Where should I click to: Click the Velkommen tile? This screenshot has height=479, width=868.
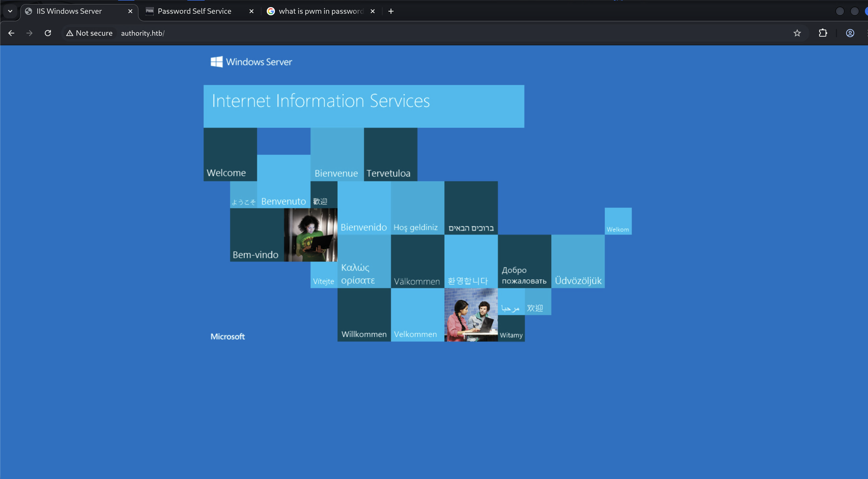pos(417,315)
